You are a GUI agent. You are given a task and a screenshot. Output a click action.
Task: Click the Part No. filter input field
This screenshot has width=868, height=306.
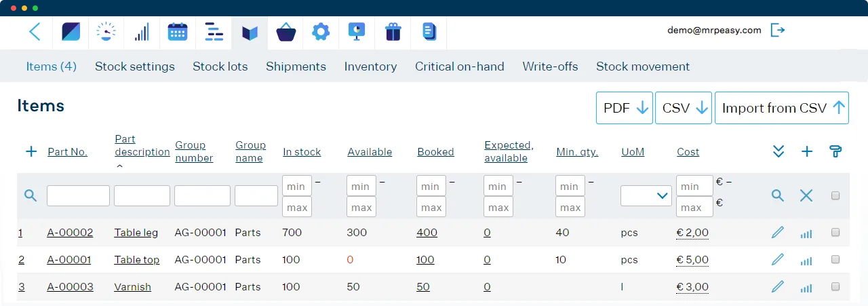[78, 195]
